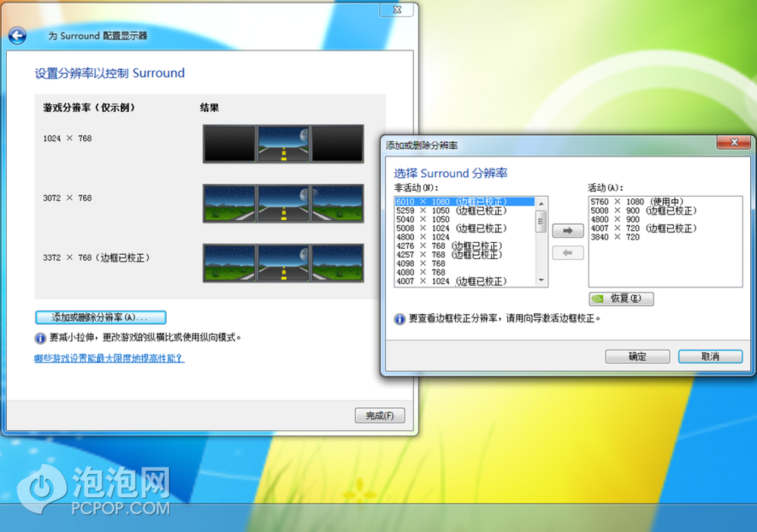Cancel dialog with the 取消 button
The width and height of the screenshot is (757, 532).
coord(710,356)
